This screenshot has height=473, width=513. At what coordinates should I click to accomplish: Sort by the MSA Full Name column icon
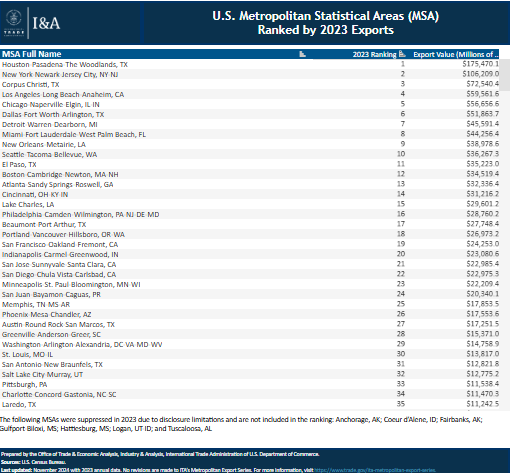tap(302, 54)
